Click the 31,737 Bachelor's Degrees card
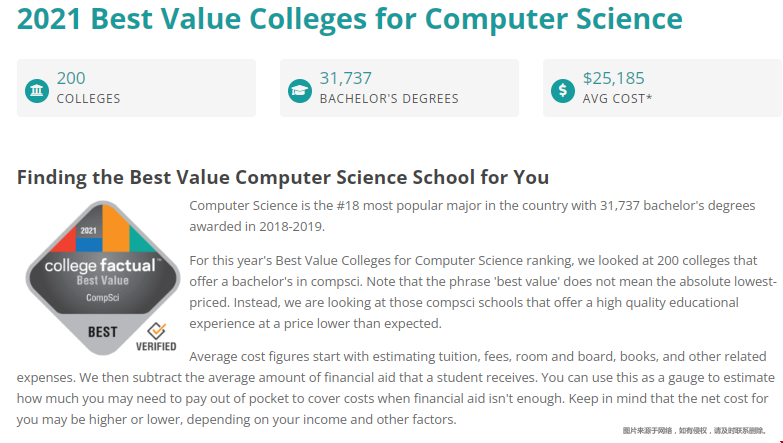 (399, 88)
